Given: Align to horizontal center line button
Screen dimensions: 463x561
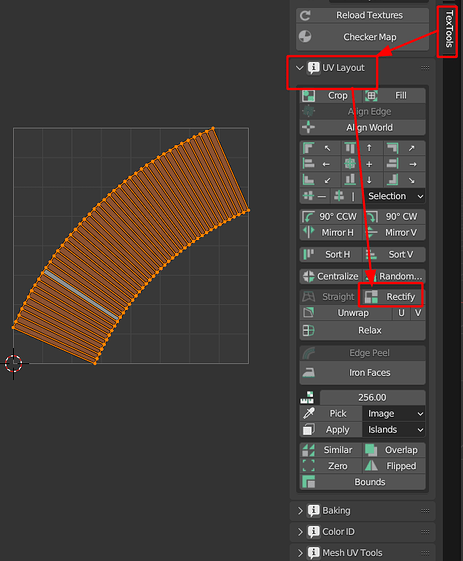Looking at the screenshot, I should (x=315, y=196).
